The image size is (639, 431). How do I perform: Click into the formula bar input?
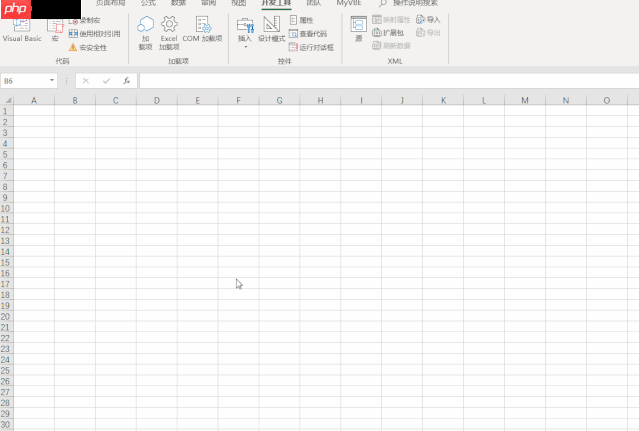[x=389, y=81]
